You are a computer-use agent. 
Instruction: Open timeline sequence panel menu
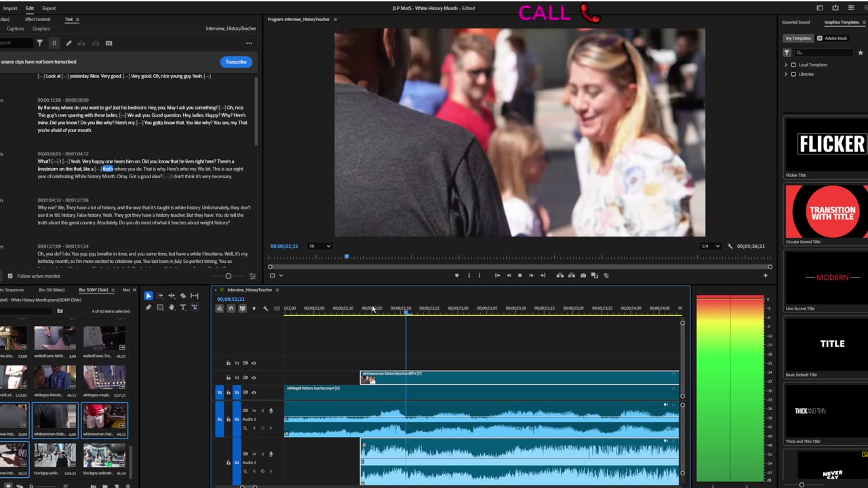tap(277, 290)
